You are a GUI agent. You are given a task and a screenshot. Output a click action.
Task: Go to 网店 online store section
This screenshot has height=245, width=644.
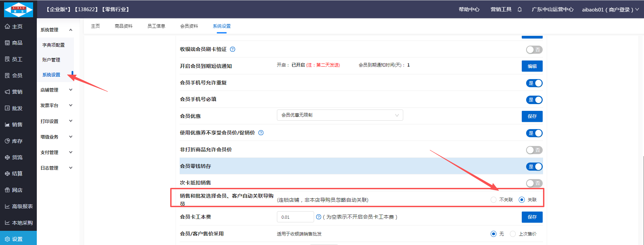tap(17, 190)
